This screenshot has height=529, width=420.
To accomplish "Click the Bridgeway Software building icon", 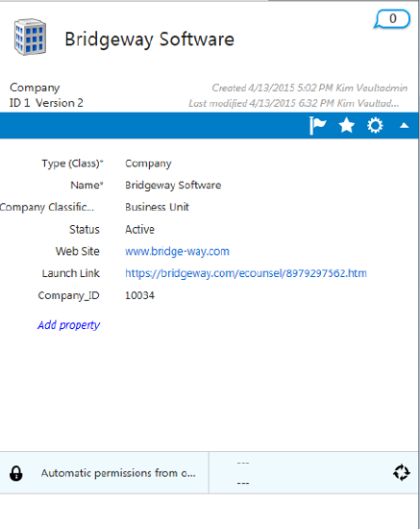I will 30,37.
